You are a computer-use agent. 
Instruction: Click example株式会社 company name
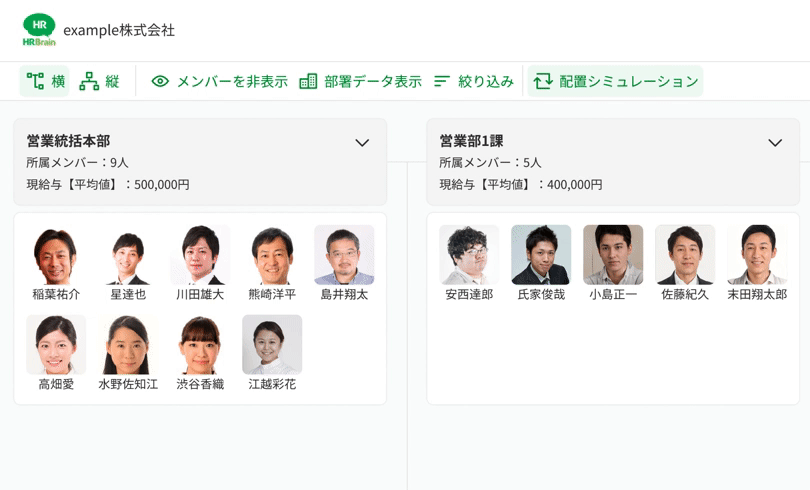[x=119, y=30]
